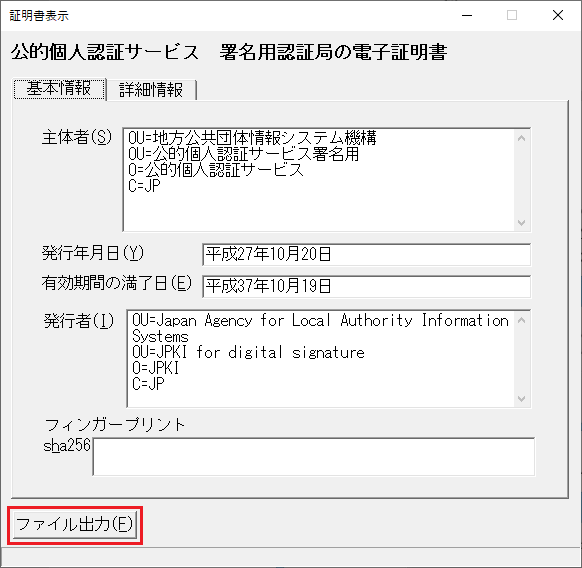Image resolution: width=582 pixels, height=568 pixels.
Task: Click down arrow of 発行者 scrollbar
Action: tap(521, 398)
